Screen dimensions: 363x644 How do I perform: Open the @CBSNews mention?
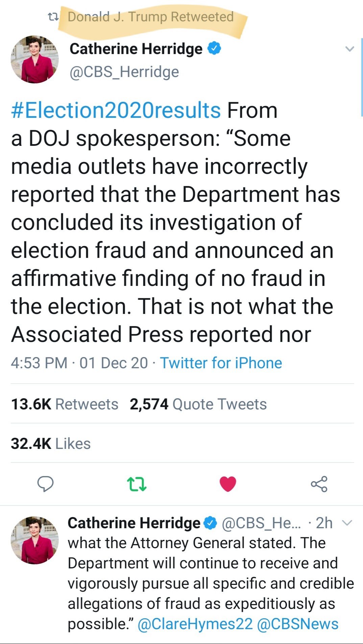tap(298, 624)
